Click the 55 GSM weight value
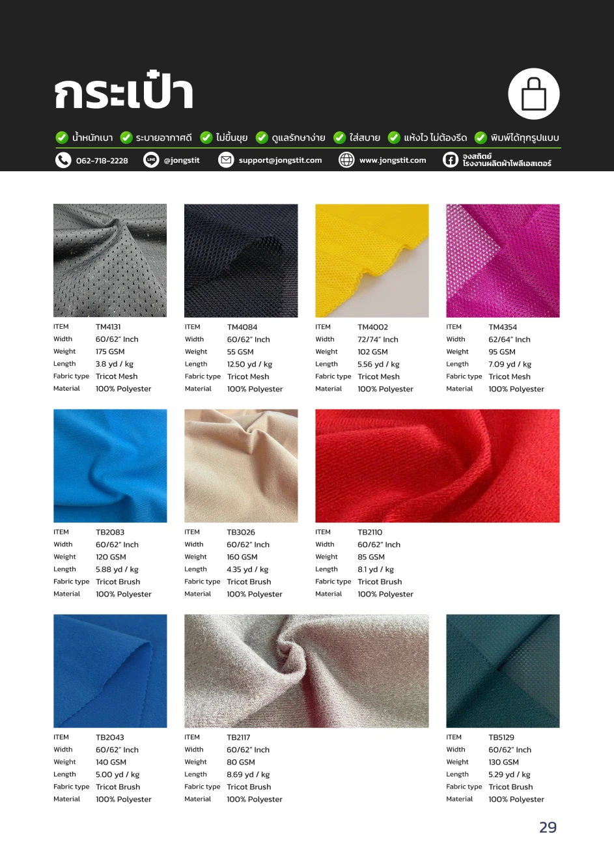 coord(240,352)
